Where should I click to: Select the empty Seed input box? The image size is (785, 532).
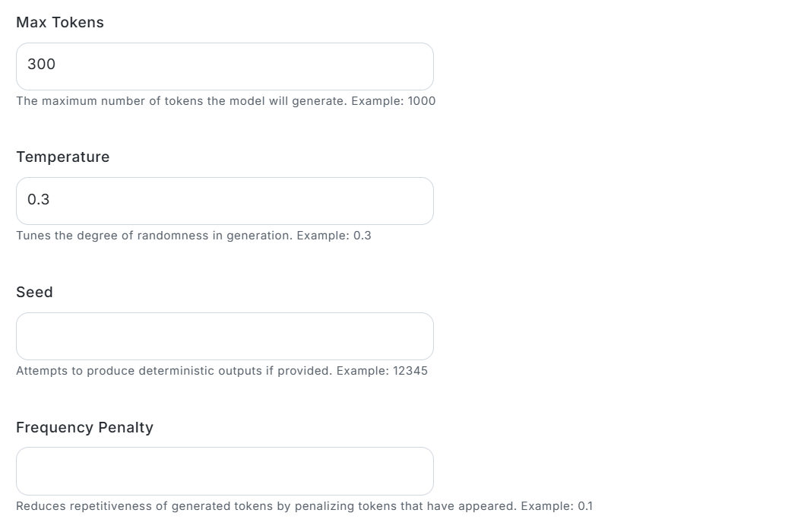tap(225, 337)
